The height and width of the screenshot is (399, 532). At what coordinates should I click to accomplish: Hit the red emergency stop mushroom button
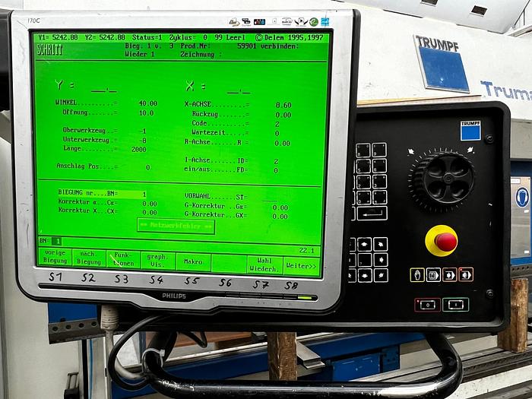point(443,241)
